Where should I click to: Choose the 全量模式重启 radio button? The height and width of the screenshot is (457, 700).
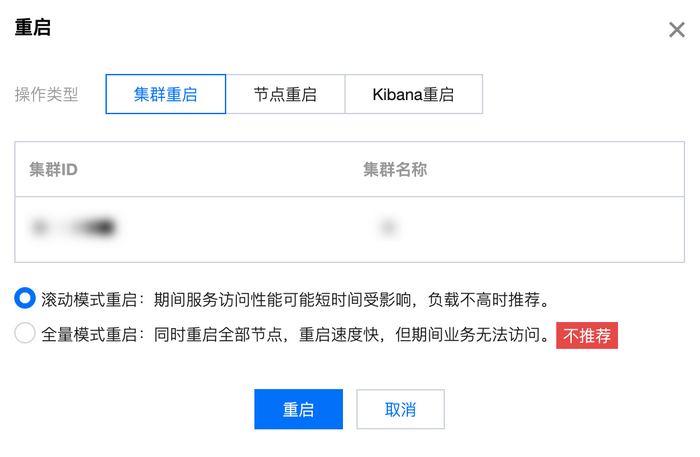(25, 334)
